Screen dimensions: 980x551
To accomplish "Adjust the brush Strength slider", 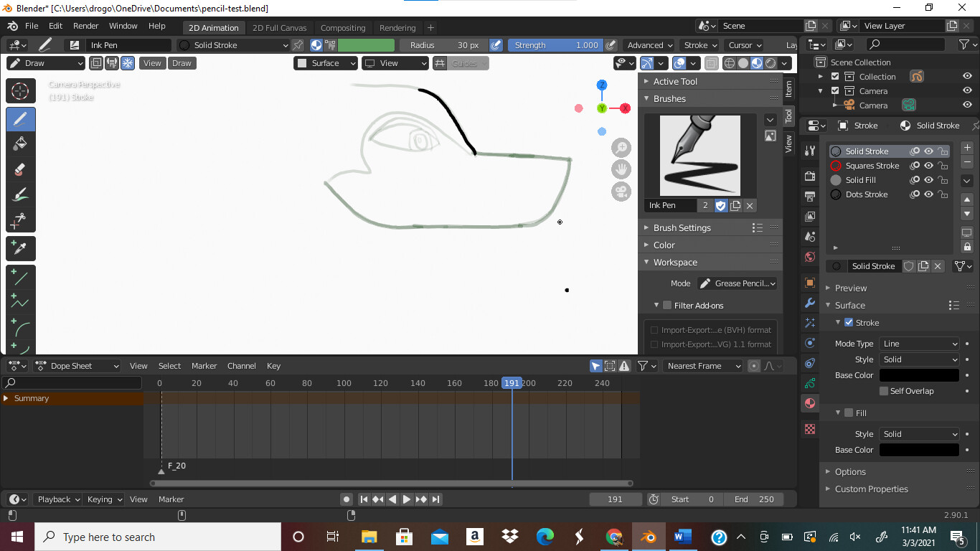I will point(555,45).
